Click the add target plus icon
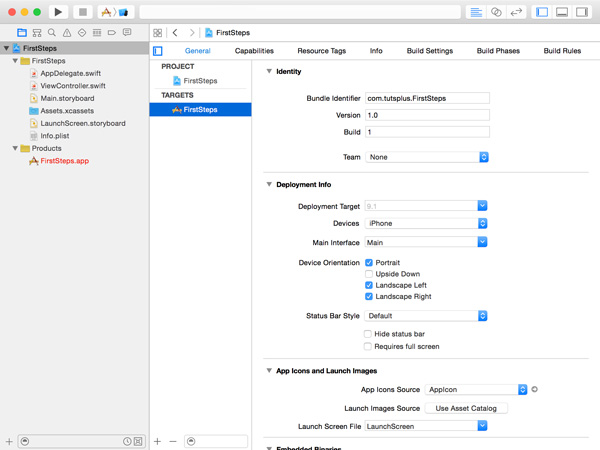600x450 pixels. point(157,441)
